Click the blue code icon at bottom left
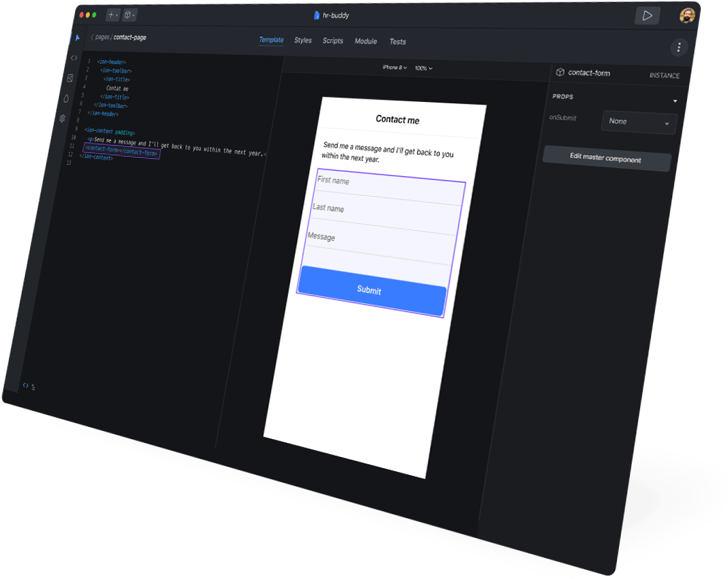 click(25, 385)
